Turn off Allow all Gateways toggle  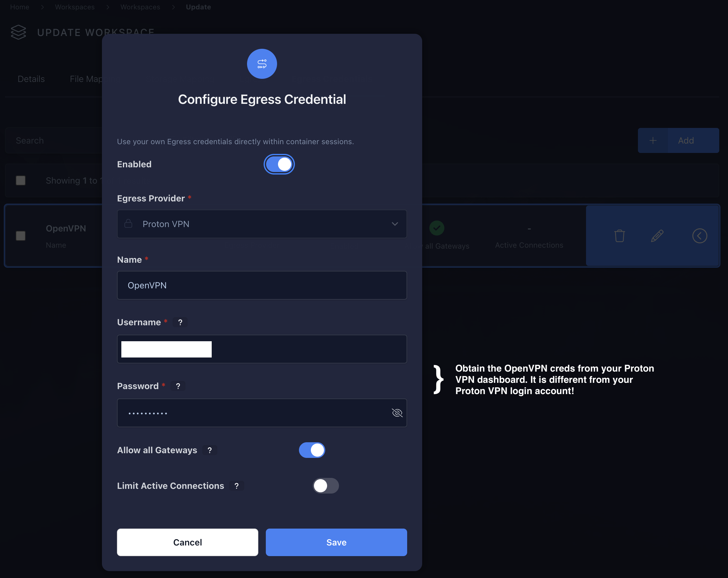pos(312,450)
